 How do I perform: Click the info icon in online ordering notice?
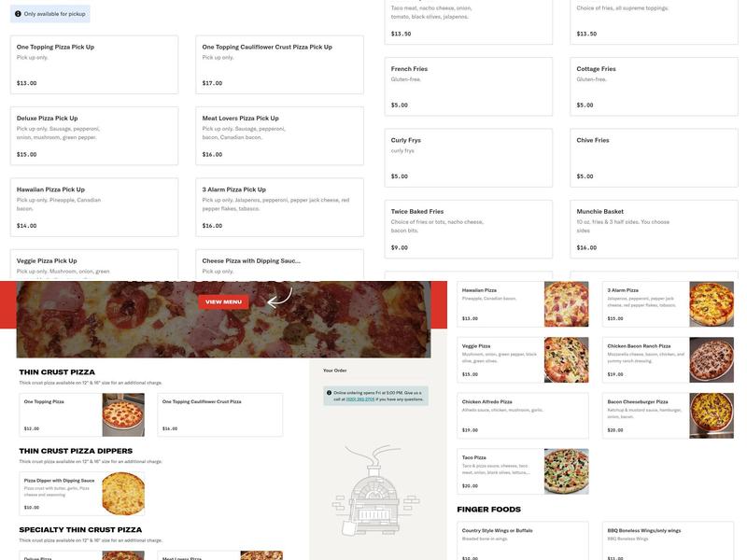[x=329, y=393]
